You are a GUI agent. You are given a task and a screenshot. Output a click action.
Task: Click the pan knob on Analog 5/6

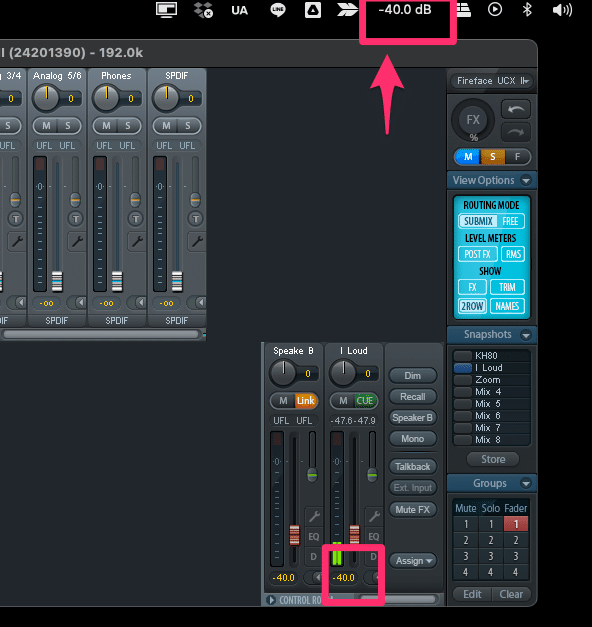[x=46, y=98]
